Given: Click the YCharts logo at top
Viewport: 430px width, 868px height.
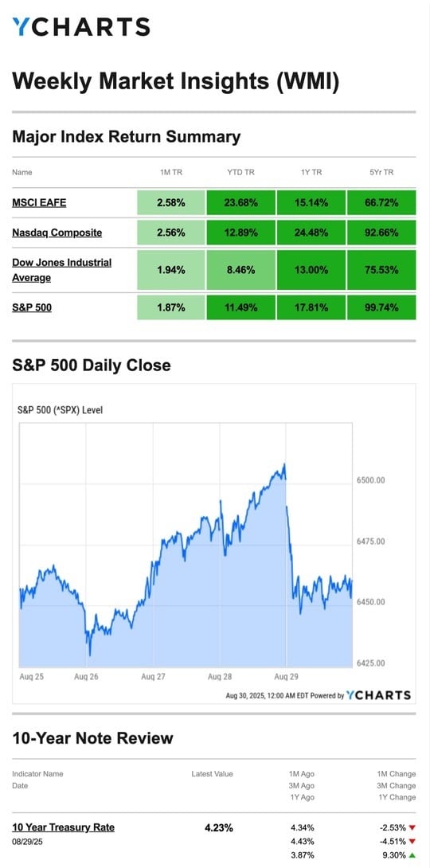Looking at the screenshot, I should pyautogui.click(x=80, y=26).
